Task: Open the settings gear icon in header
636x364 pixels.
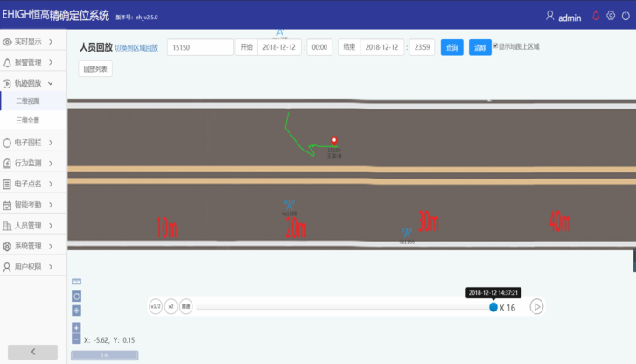Action: pos(611,16)
